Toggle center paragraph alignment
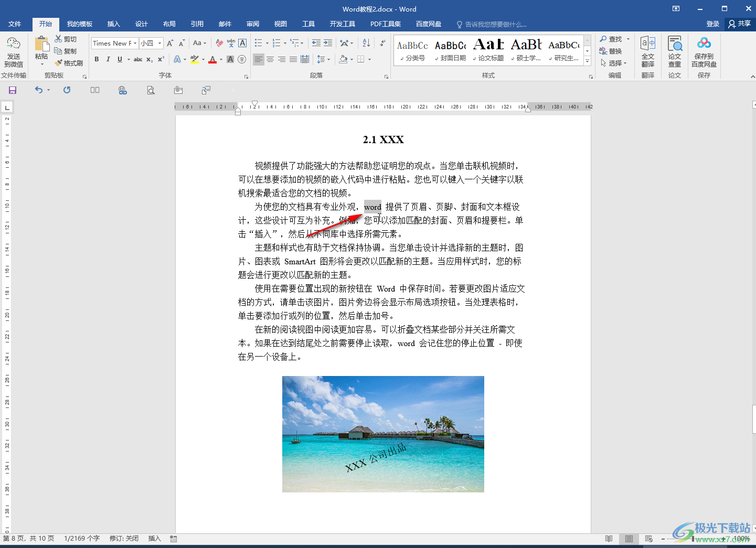The width and height of the screenshot is (756, 548). (x=270, y=59)
